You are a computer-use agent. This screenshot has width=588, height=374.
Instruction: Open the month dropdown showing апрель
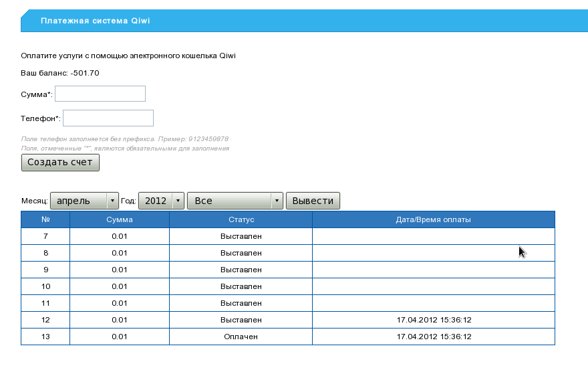pos(84,201)
